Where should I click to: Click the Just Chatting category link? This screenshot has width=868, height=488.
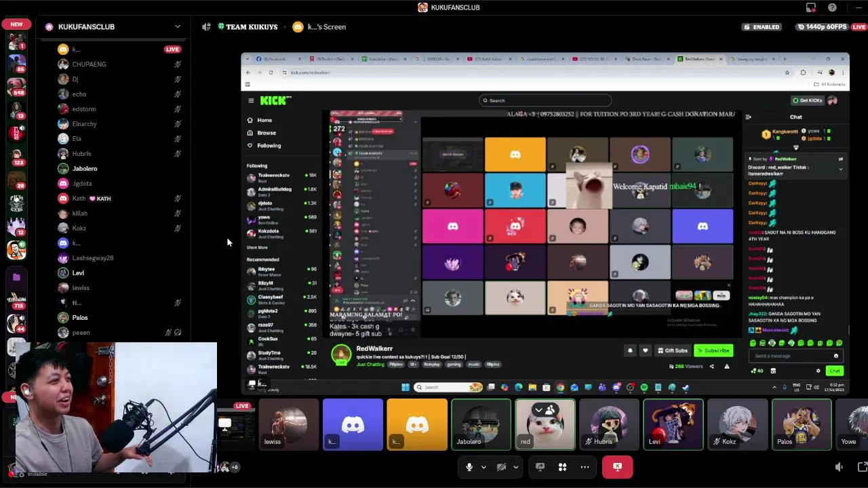coord(370,364)
